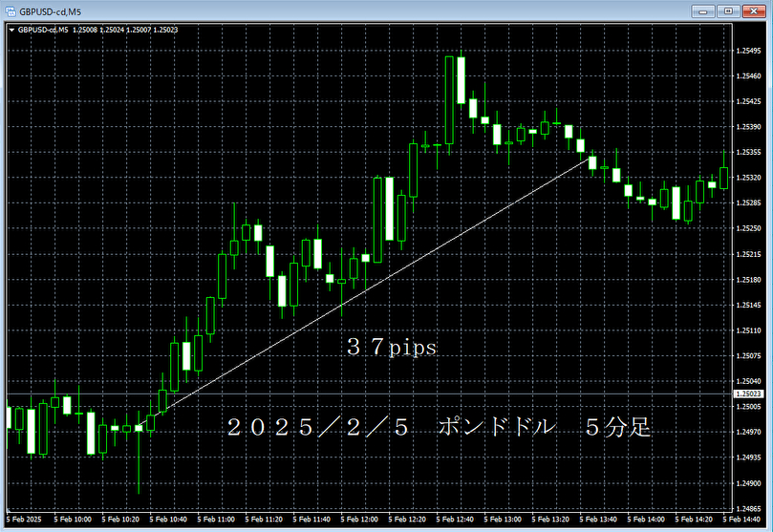
Task: Click the 1.25390 price axis label
Action: point(748,127)
